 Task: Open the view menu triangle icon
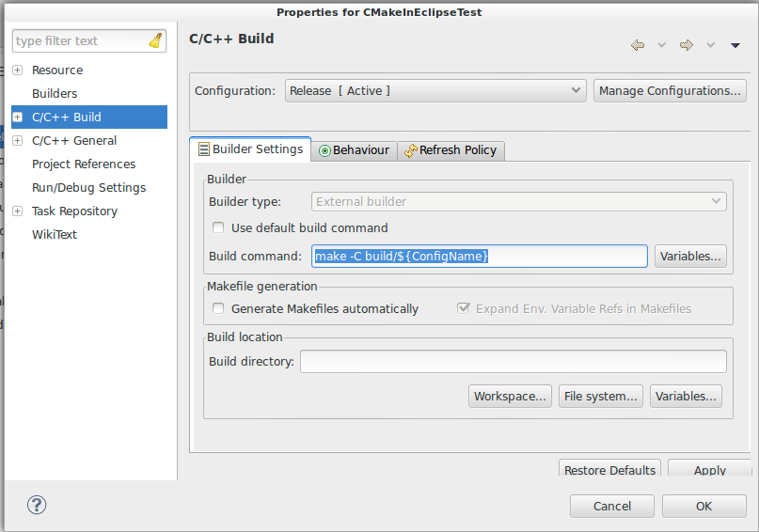pyautogui.click(x=735, y=45)
